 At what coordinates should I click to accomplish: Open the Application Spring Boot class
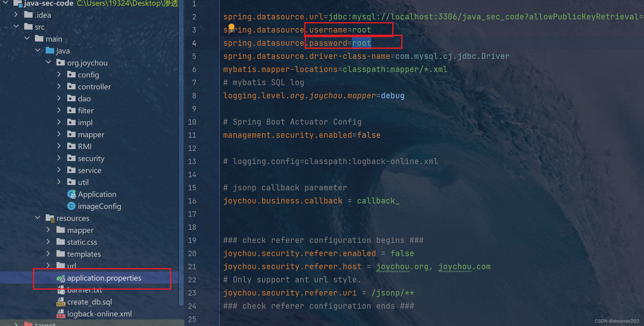tap(97, 194)
